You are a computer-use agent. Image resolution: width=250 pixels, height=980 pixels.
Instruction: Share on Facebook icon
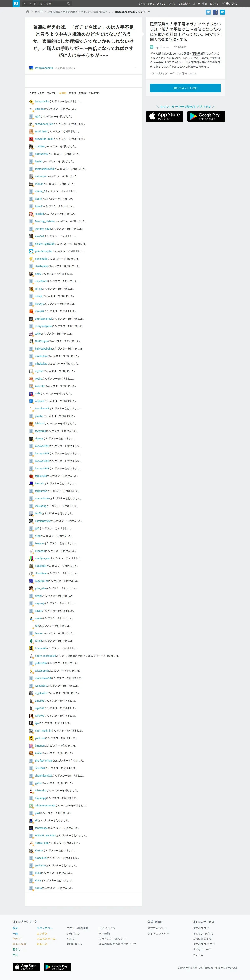point(215,12)
